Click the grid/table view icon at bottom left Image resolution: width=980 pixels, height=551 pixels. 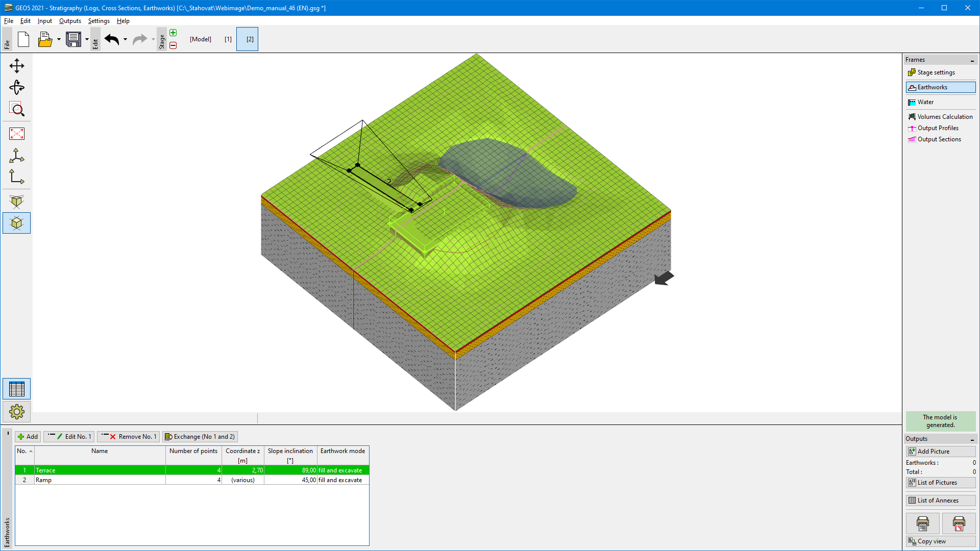pyautogui.click(x=17, y=388)
